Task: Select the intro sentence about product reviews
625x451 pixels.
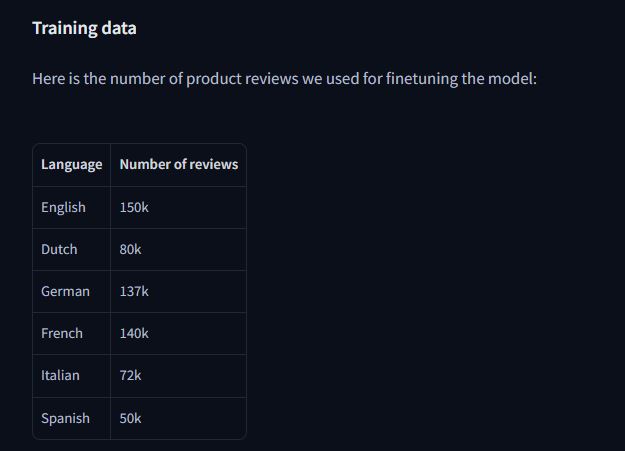Action: coord(285,79)
